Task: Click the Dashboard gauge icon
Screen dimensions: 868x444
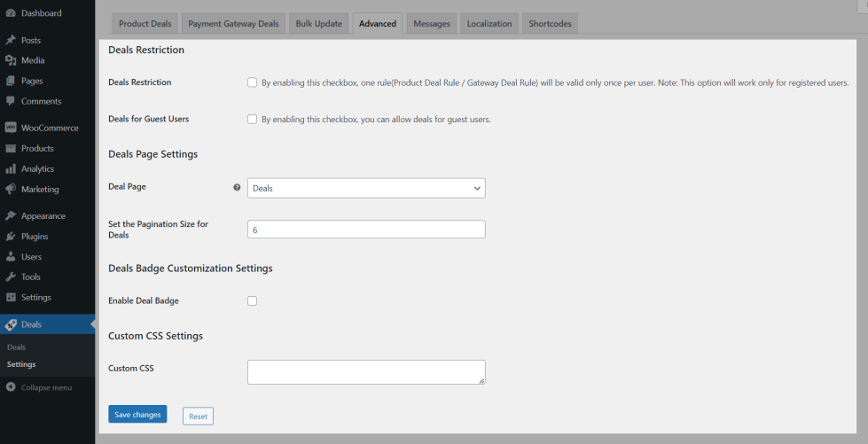Action: (11, 13)
